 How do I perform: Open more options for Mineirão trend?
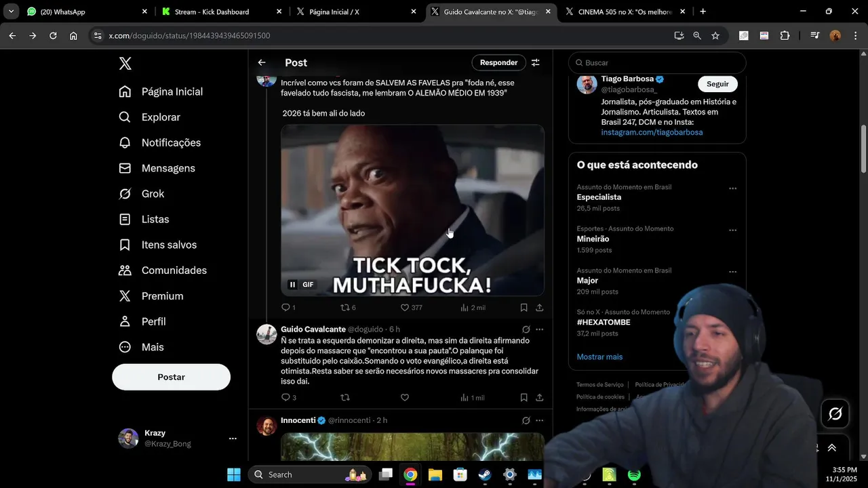(732, 230)
